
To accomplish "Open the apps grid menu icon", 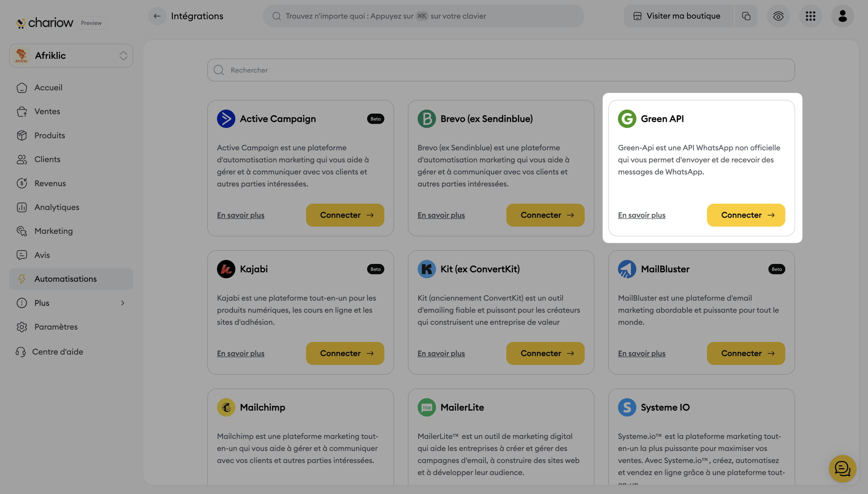I will [810, 16].
